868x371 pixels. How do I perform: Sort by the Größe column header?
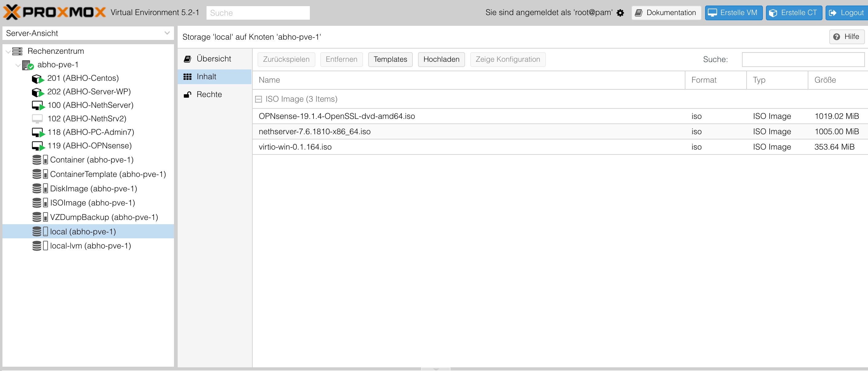[838, 80]
